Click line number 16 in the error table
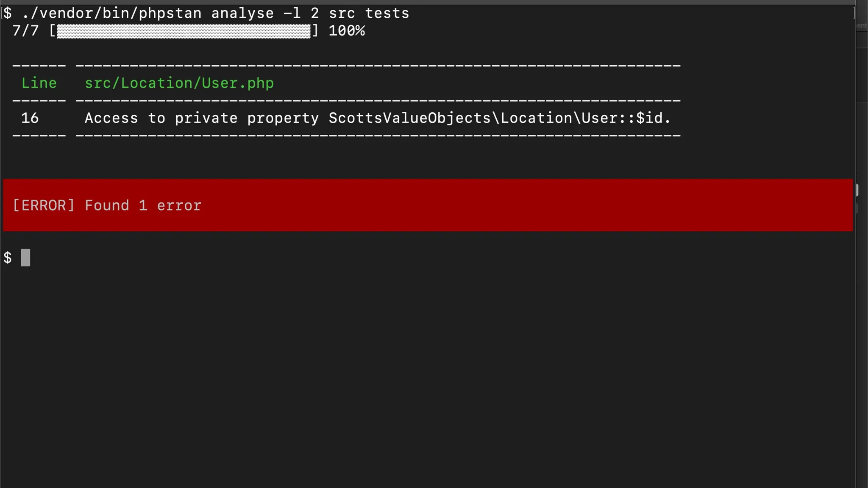This screenshot has height=488, width=868. [x=30, y=118]
